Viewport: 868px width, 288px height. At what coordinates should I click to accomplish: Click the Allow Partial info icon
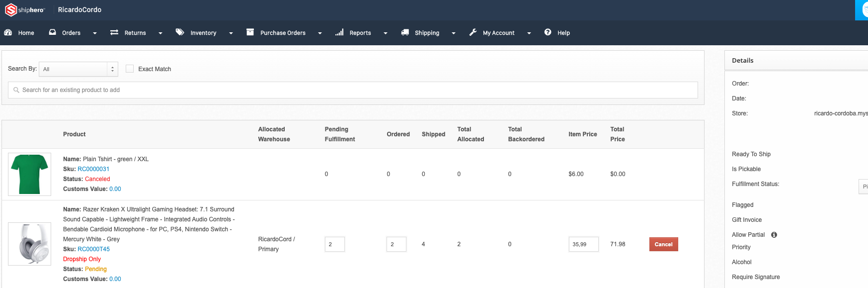[x=774, y=235]
